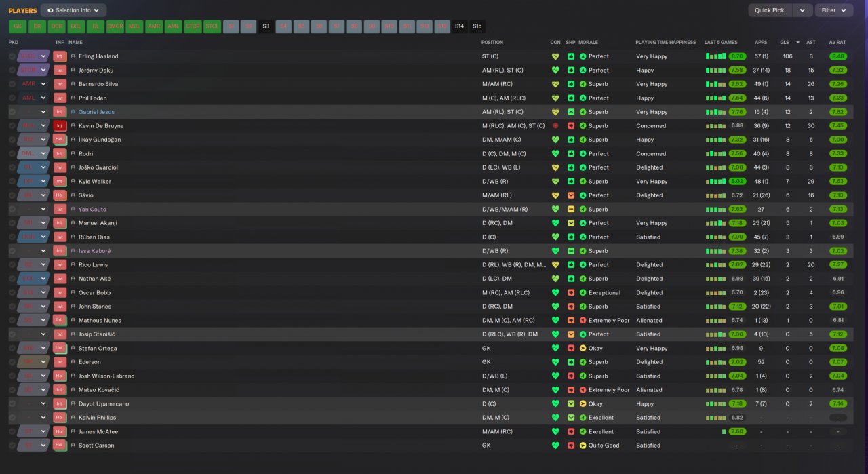Click Oscar Bobb's Exceptional morale icon

coord(583,292)
